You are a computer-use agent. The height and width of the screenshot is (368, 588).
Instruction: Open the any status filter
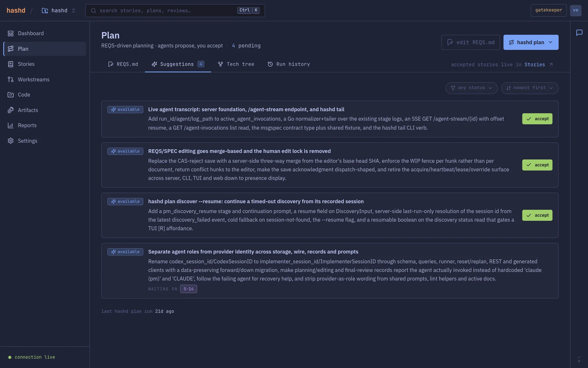tap(471, 88)
